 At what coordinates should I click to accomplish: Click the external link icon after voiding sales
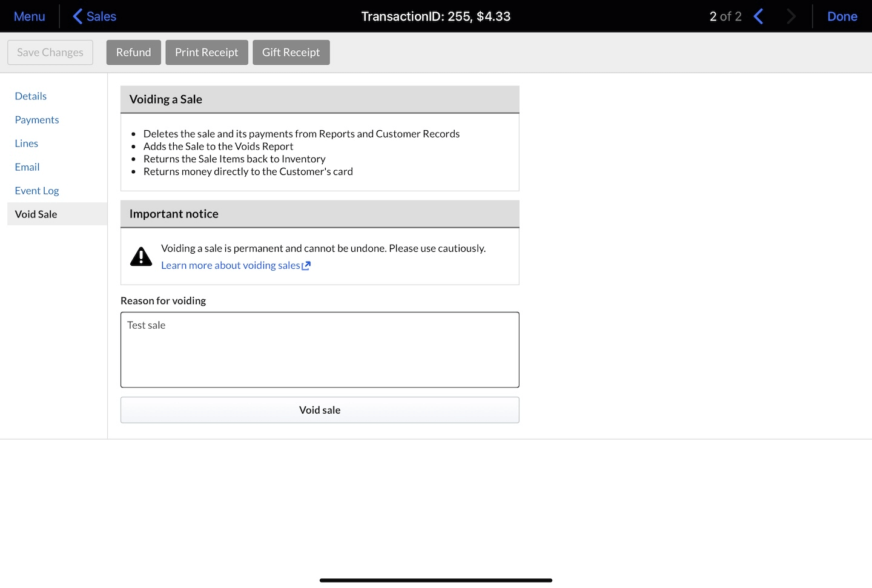[306, 266]
